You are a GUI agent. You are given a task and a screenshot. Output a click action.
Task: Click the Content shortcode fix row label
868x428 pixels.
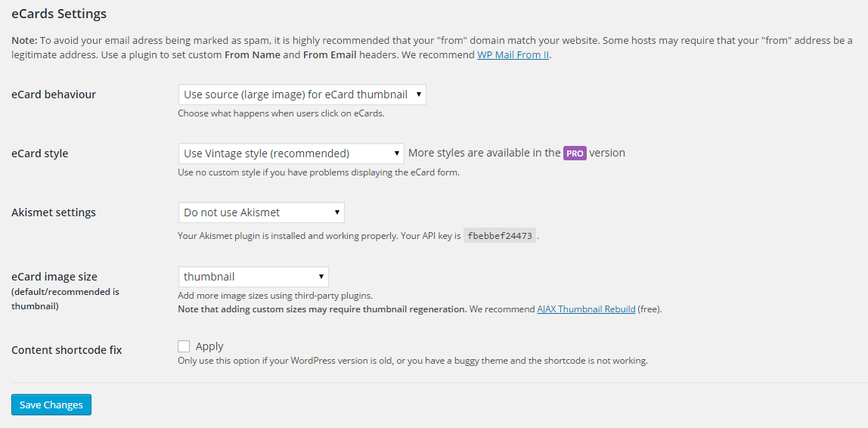pyautogui.click(x=67, y=350)
